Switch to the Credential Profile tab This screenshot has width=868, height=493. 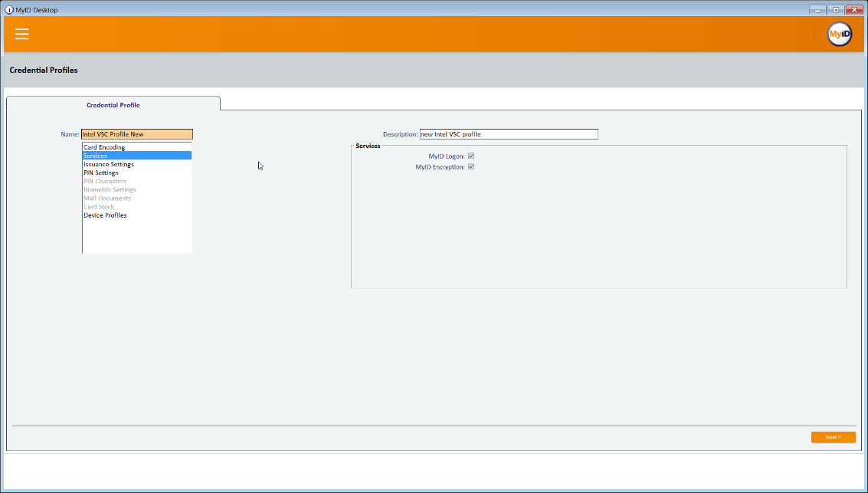coord(113,105)
